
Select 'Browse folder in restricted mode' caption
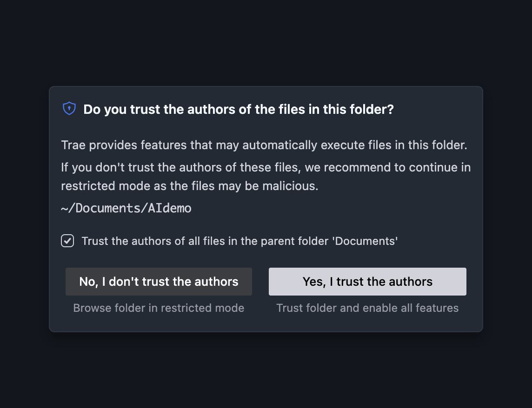pos(159,308)
